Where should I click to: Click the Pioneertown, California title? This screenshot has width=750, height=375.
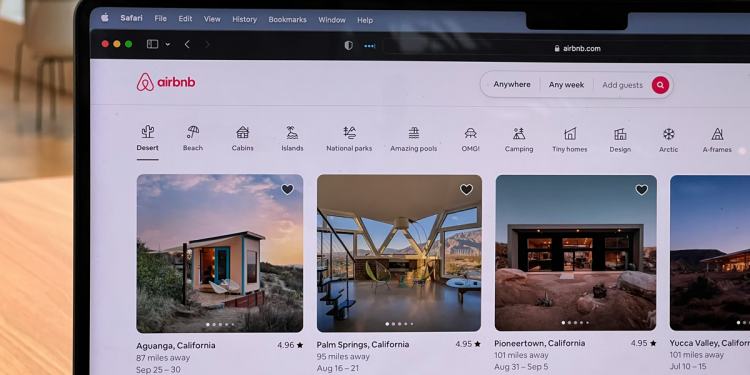pyautogui.click(x=540, y=343)
